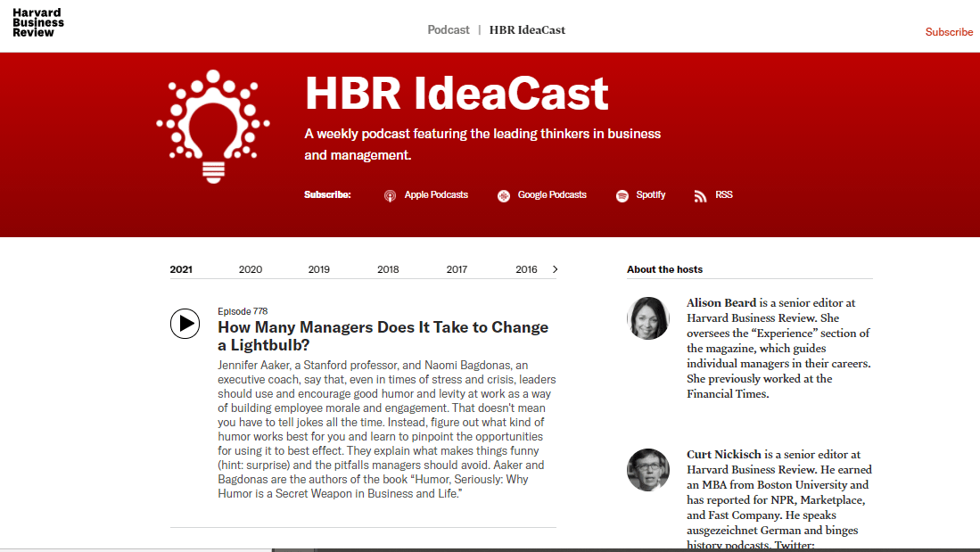Select the 2021 year tab
Viewport: 980px width, 552px height.
tap(181, 269)
